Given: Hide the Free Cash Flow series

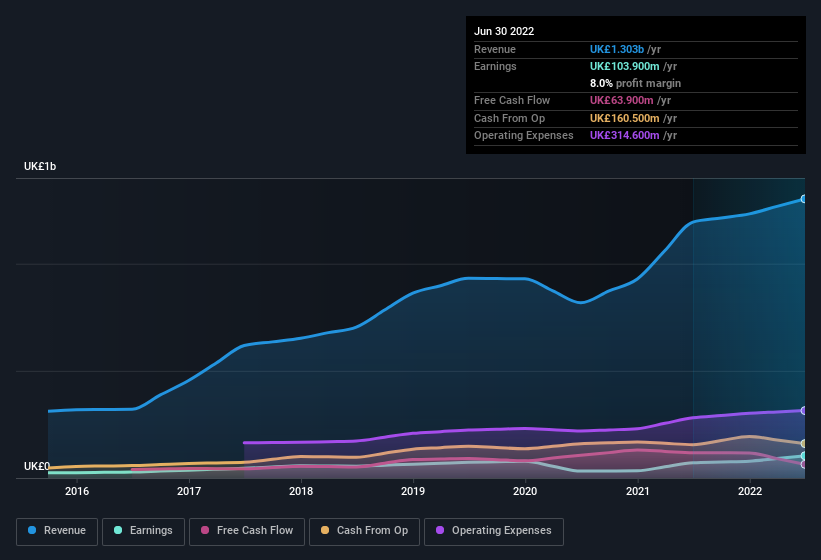Looking at the screenshot, I should tap(247, 531).
